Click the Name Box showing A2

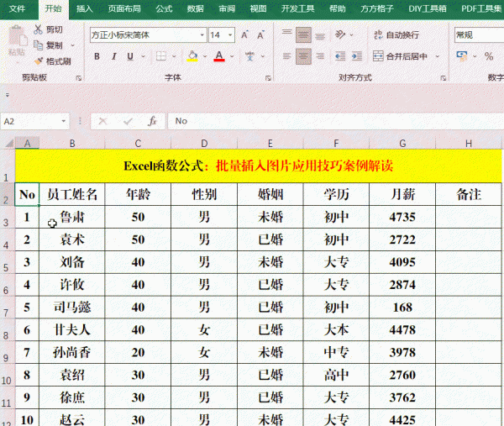[34, 121]
